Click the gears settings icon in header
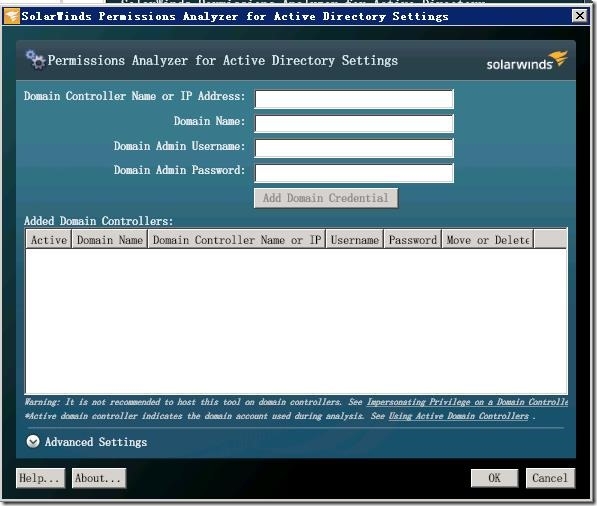The image size is (597, 506). tap(35, 60)
